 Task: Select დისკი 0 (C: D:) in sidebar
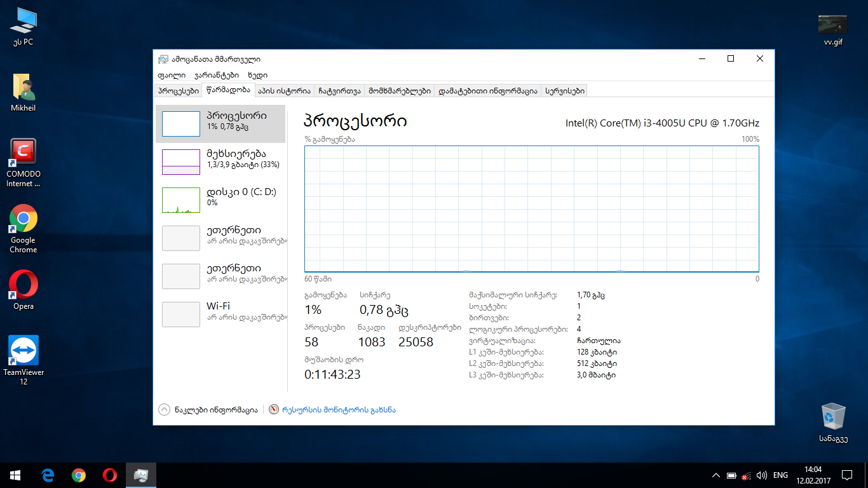coord(220,200)
